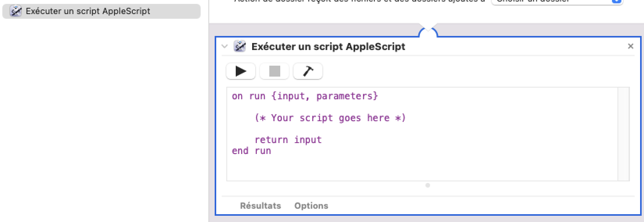
Task: Click the AppleScript icon in the sidebar list
Action: 16,11
